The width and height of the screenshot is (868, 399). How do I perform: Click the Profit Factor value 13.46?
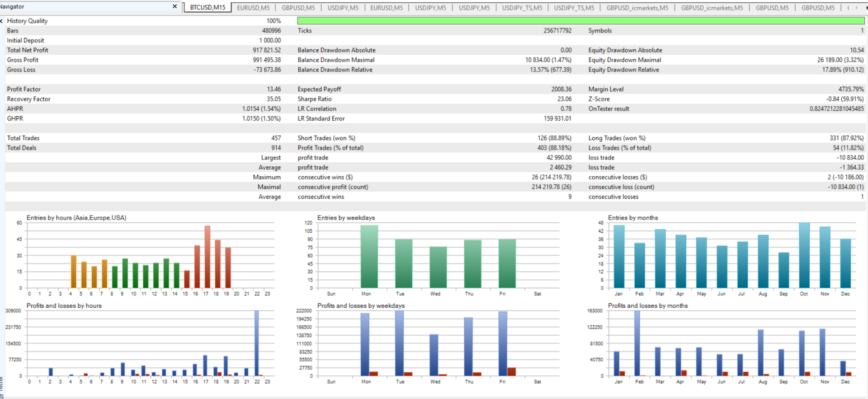tap(274, 89)
